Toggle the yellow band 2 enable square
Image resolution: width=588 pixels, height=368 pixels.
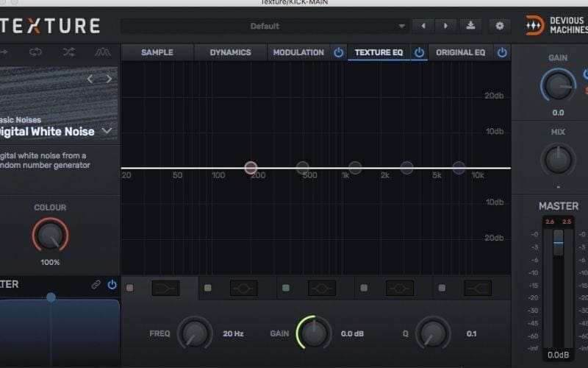[x=208, y=288]
